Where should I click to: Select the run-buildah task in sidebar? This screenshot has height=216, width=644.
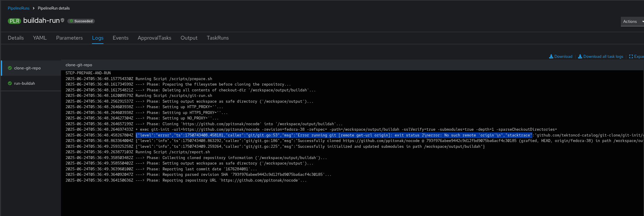tap(25, 83)
